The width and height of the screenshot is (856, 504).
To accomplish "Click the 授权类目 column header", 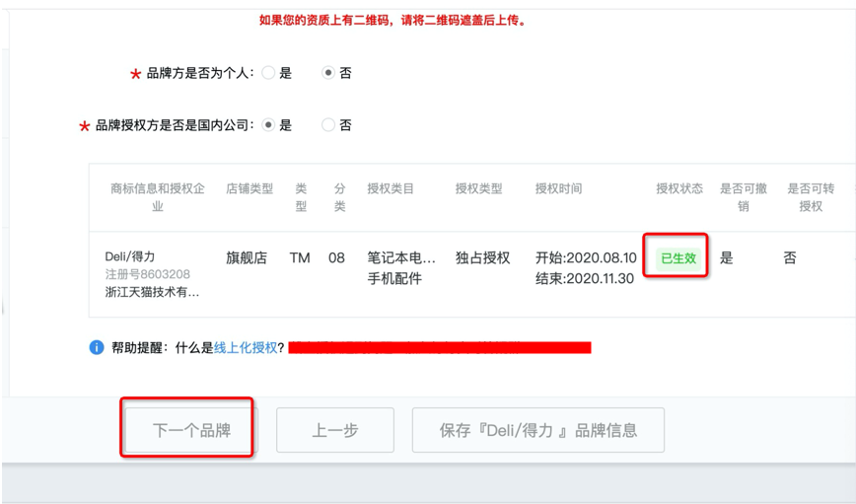I will 391,188.
